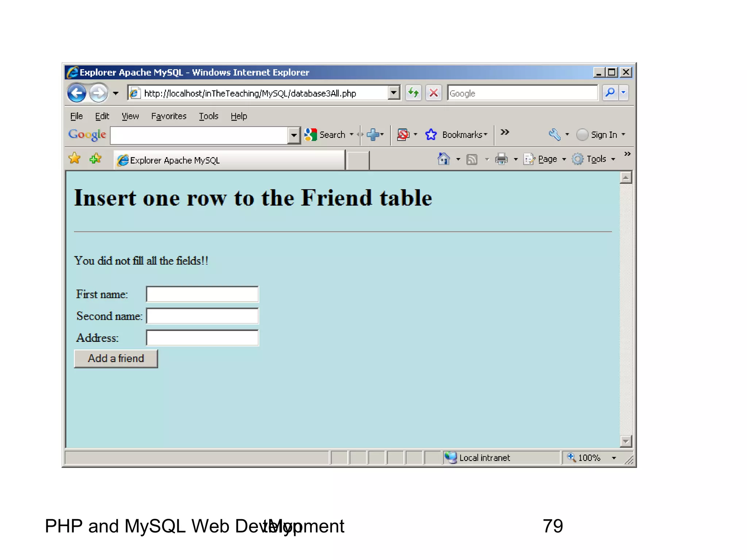Click Add to Favorites star-plus icon
This screenshot has height=560, width=747.
(x=96, y=158)
